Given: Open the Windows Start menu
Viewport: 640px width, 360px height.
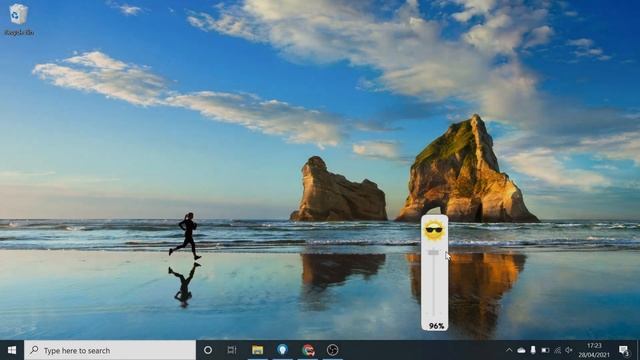Looking at the screenshot, I should 12,350.
